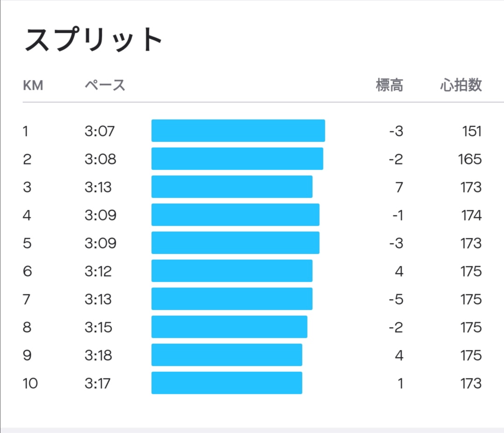Select the KM column header
The height and width of the screenshot is (433, 504).
33,86
